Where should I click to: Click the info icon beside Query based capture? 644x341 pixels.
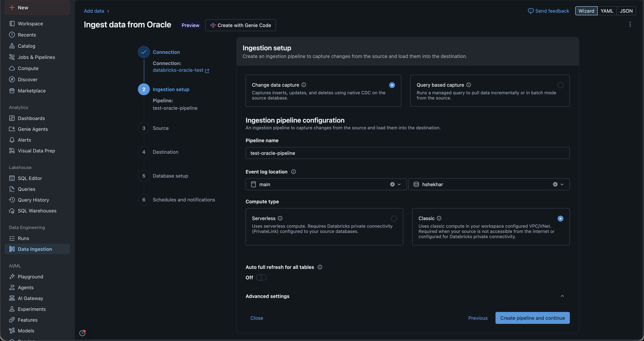tap(468, 85)
